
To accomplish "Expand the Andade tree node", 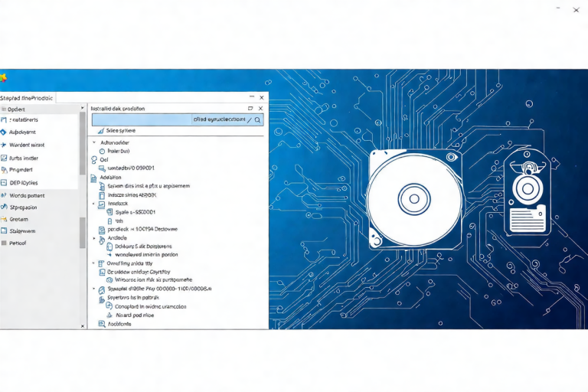I will click(x=94, y=238).
